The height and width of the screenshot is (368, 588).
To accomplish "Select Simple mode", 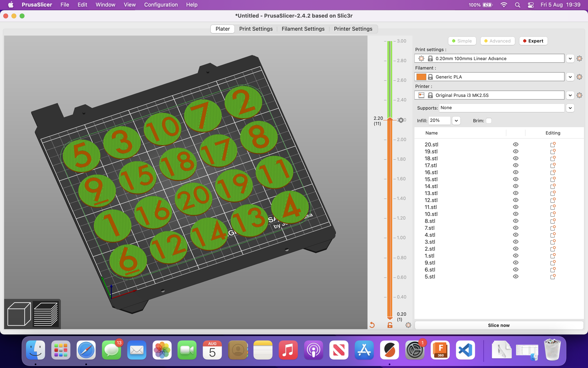I will [x=462, y=41].
